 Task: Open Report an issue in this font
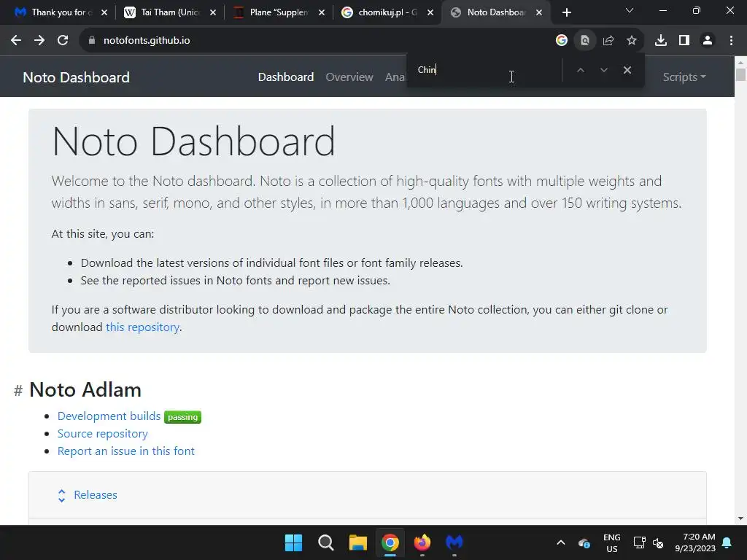125,451
